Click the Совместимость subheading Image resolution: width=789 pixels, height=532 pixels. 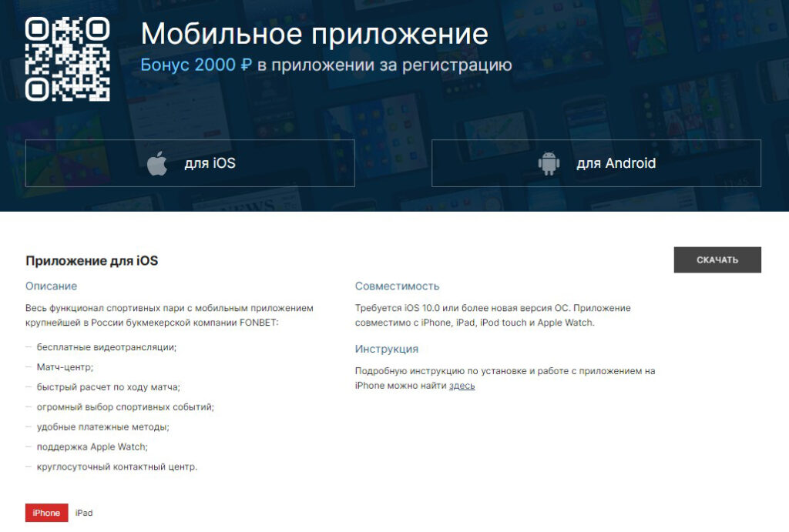(397, 286)
